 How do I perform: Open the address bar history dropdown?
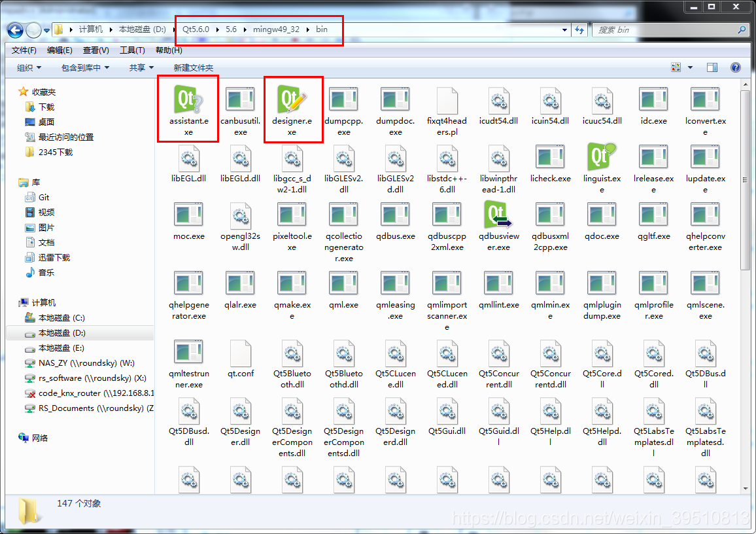click(564, 30)
